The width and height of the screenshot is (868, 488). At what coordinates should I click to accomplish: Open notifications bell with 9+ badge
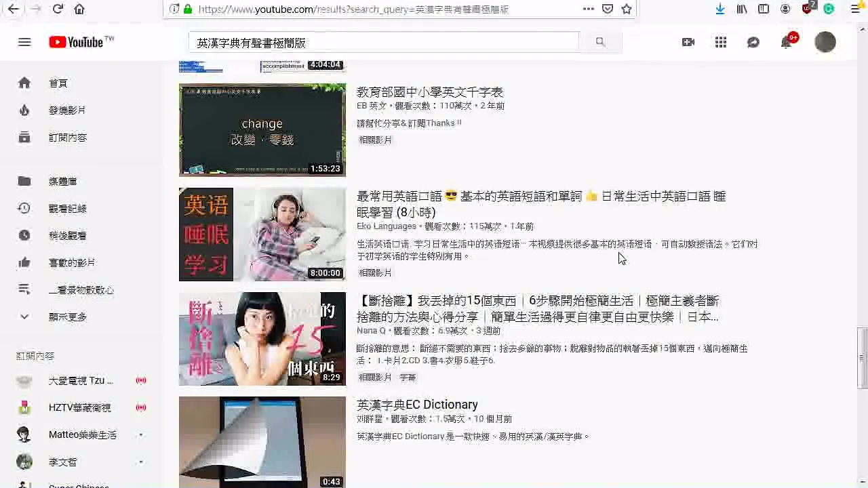pos(787,42)
